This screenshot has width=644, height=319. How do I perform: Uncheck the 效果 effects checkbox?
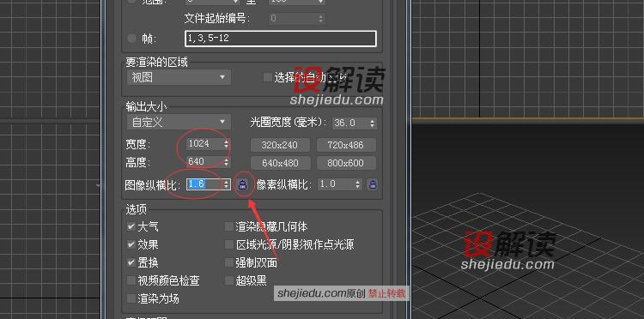[131, 244]
